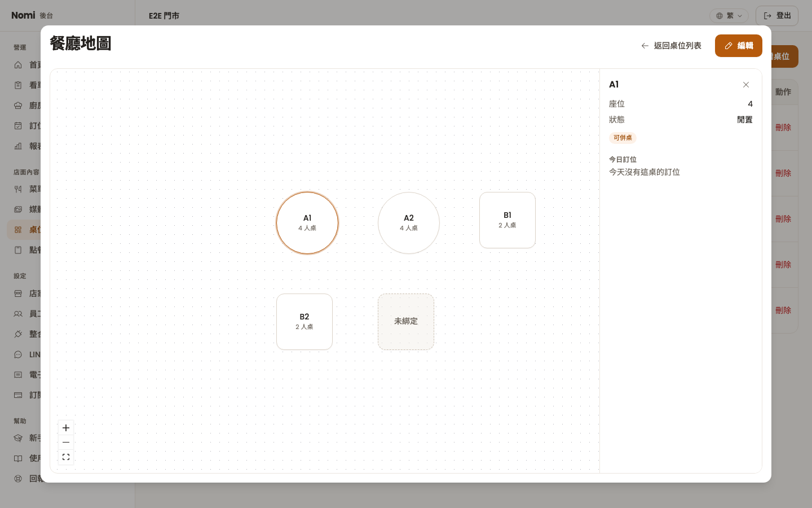Open the media gallery image icon
812x508 pixels.
pos(18,209)
